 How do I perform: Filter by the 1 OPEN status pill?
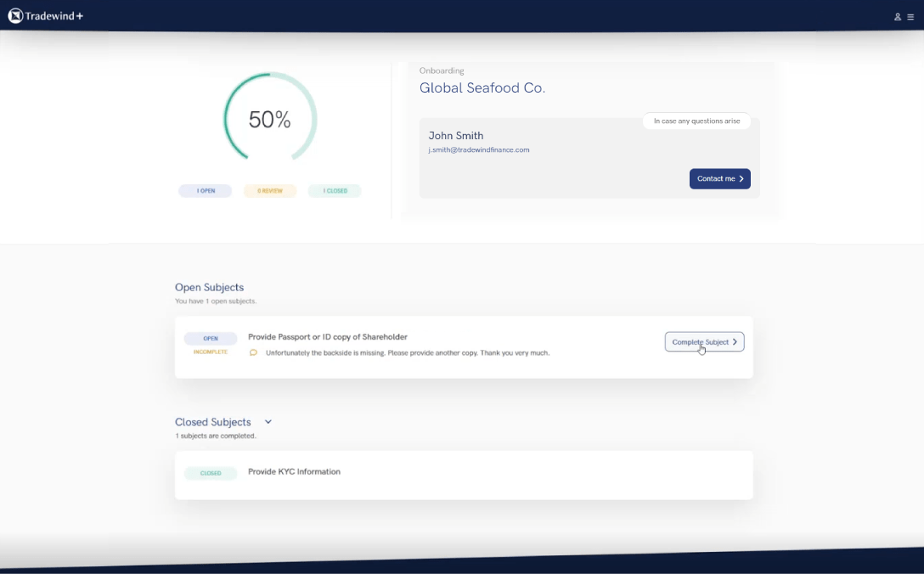(205, 191)
